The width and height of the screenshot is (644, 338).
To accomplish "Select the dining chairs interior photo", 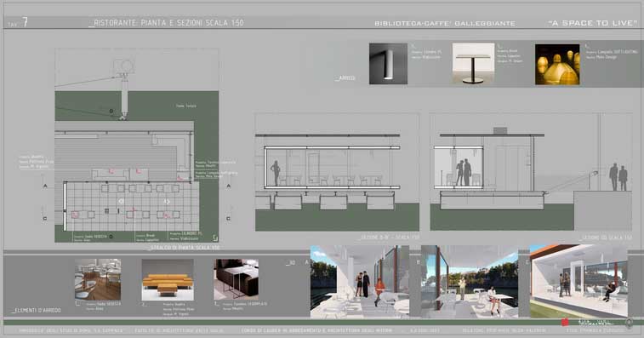I will pyautogui.click(x=98, y=279).
